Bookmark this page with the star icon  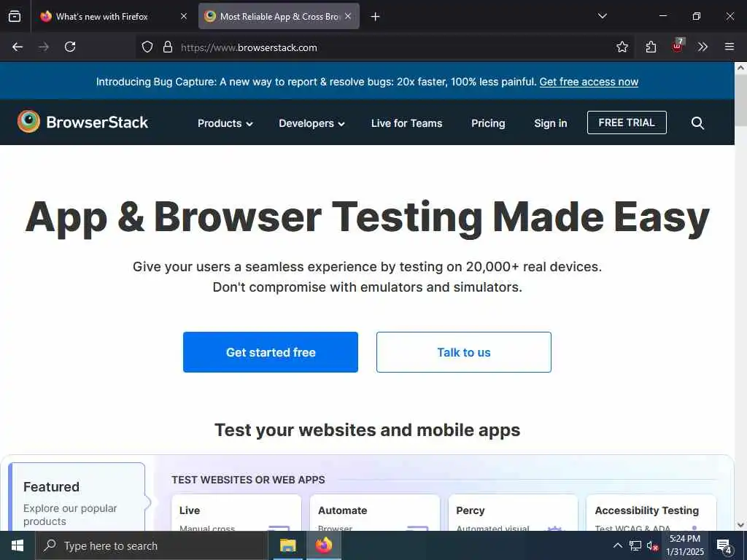622,47
